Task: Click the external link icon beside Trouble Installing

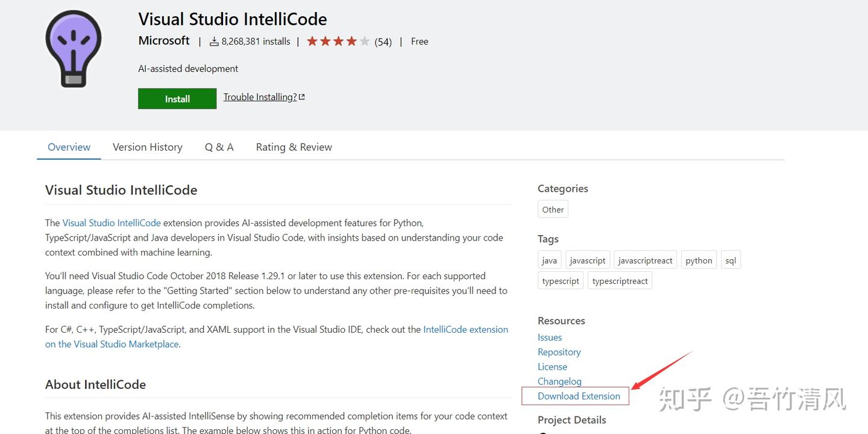Action: (302, 97)
